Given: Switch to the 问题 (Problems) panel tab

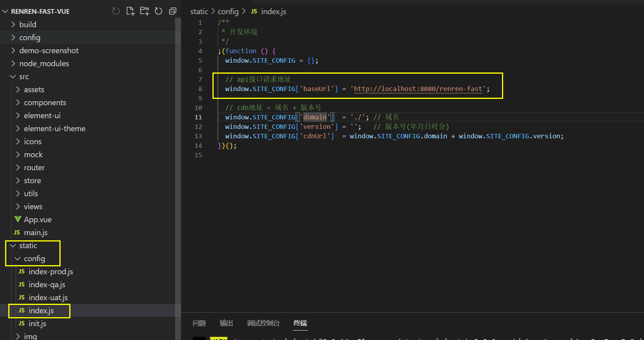Looking at the screenshot, I should click(x=199, y=323).
